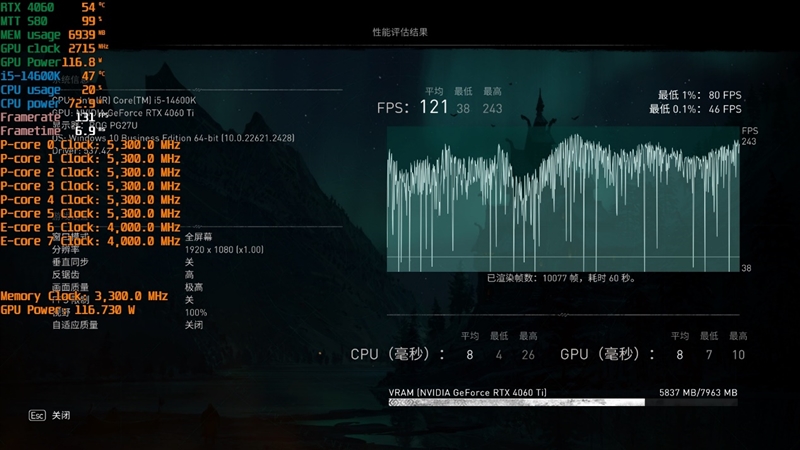Click the VRAM (NVIDIA GeForce RTX 4060 Ti) label
800x450 pixels.
tap(467, 392)
